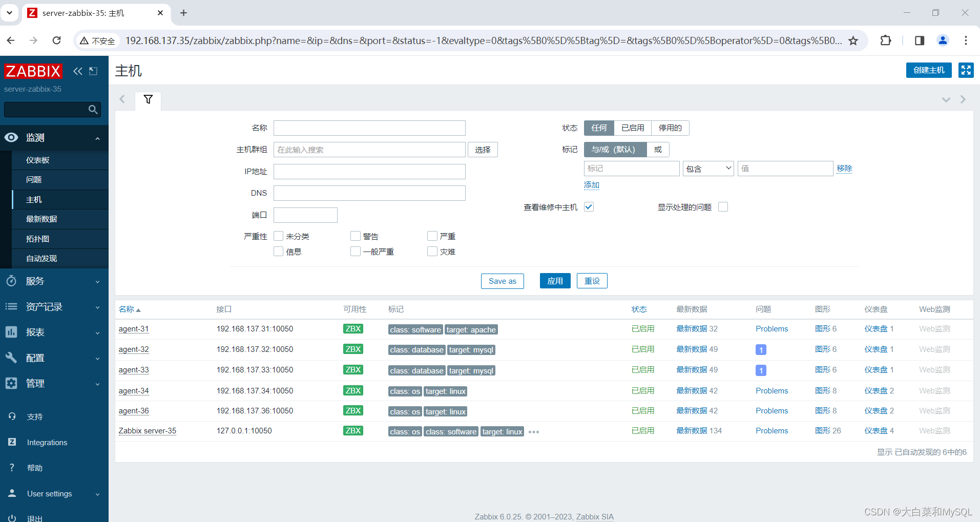980x522 pixels.
Task: Check the 信息 severity checkbox
Action: coord(279,251)
